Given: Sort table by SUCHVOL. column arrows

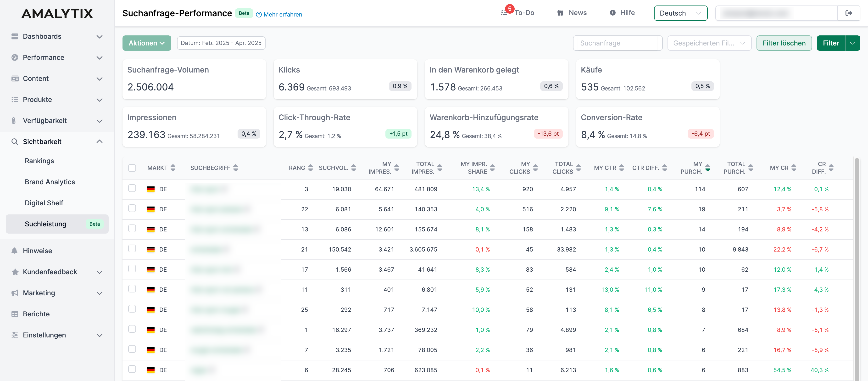Looking at the screenshot, I should (353, 168).
